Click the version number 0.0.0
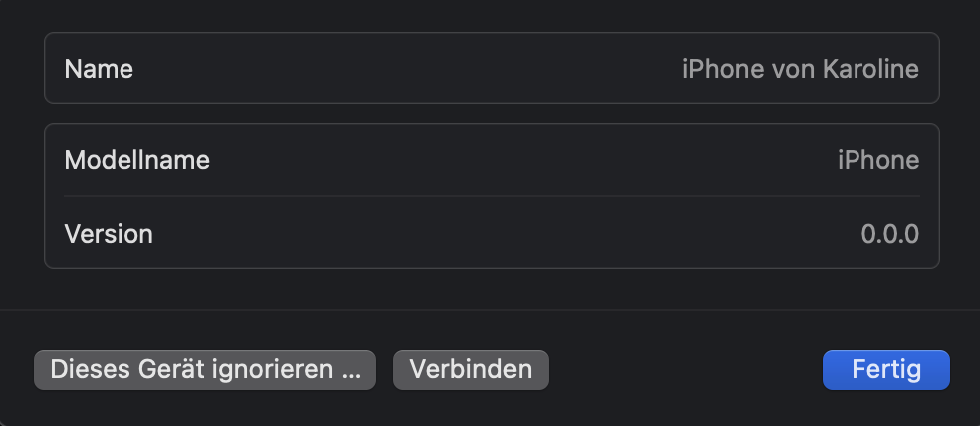The height and width of the screenshot is (426, 980). (x=889, y=234)
